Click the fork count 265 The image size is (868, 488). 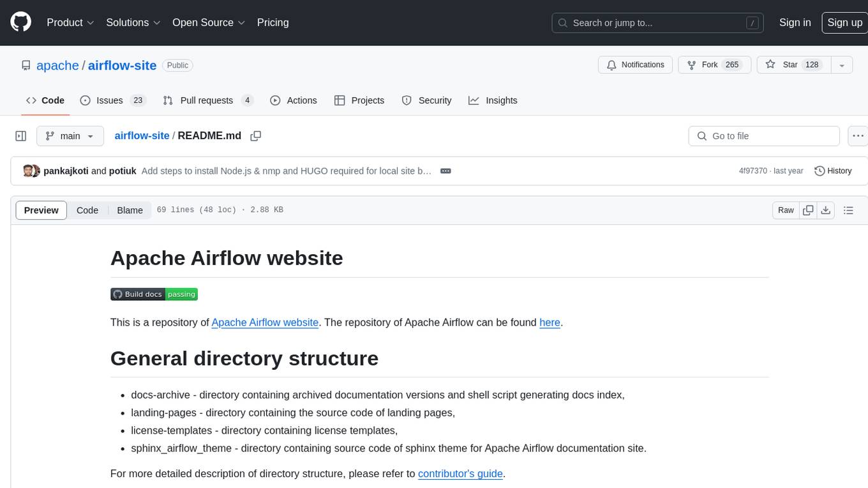coord(732,65)
